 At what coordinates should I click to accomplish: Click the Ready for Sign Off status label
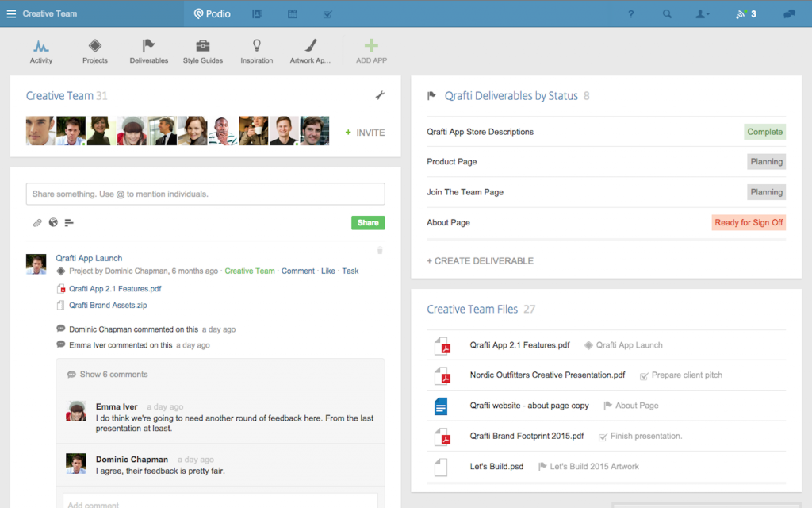[x=749, y=222]
